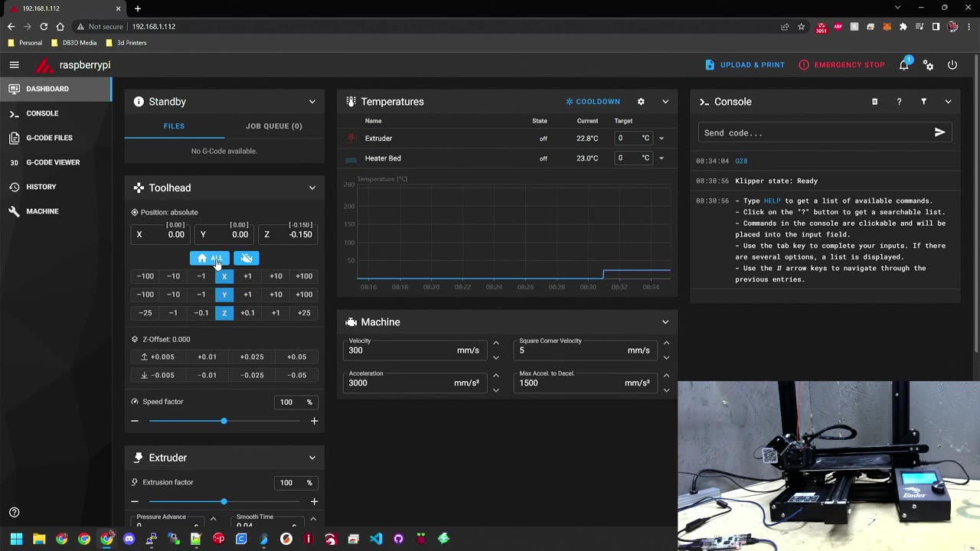Move X axis by +100

(x=304, y=276)
